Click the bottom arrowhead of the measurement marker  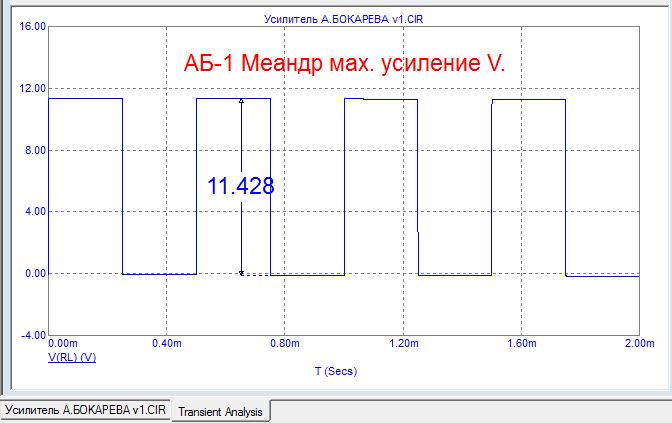(241, 270)
